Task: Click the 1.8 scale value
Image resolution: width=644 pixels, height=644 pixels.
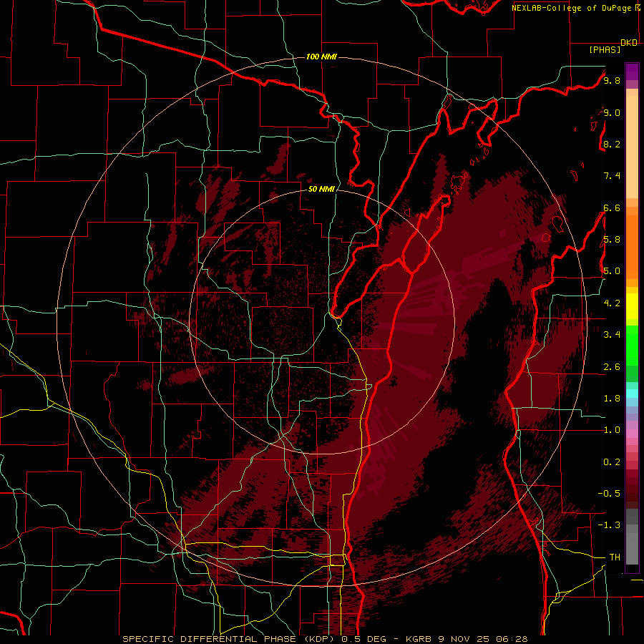Action: (x=612, y=399)
